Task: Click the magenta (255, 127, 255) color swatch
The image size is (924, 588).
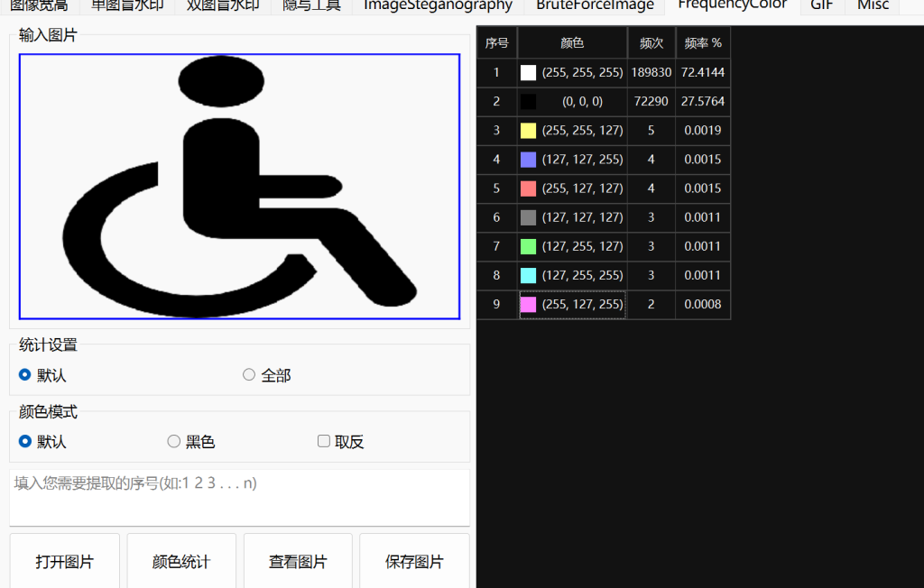Action: pyautogui.click(x=529, y=305)
